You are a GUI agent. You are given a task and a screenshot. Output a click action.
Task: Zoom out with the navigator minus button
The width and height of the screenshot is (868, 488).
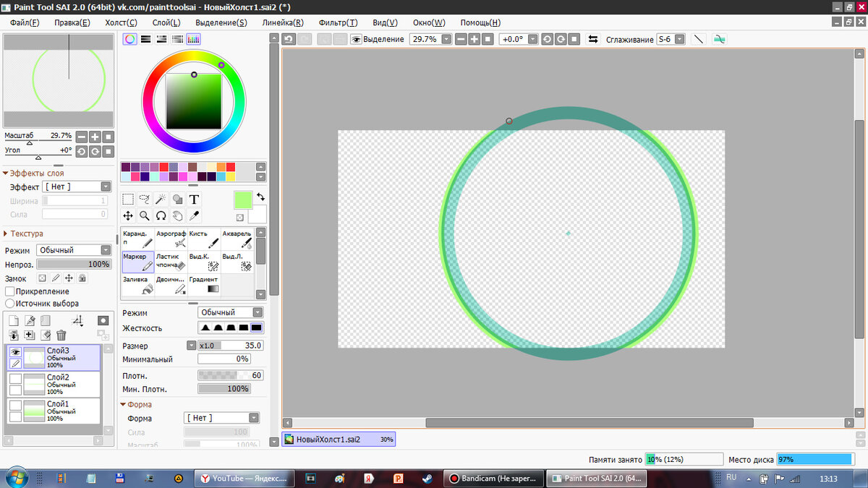click(x=82, y=137)
